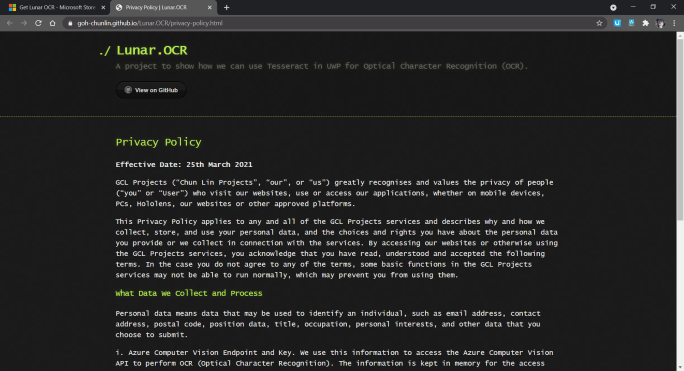The height and width of the screenshot is (371, 684).
Task: Click the vertical page scrollbar thumb
Action: [680, 131]
